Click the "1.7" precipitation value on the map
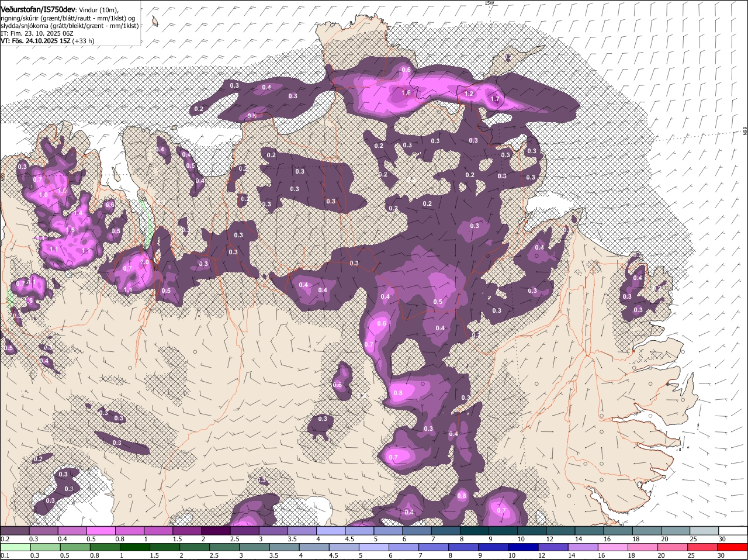 tap(495, 99)
